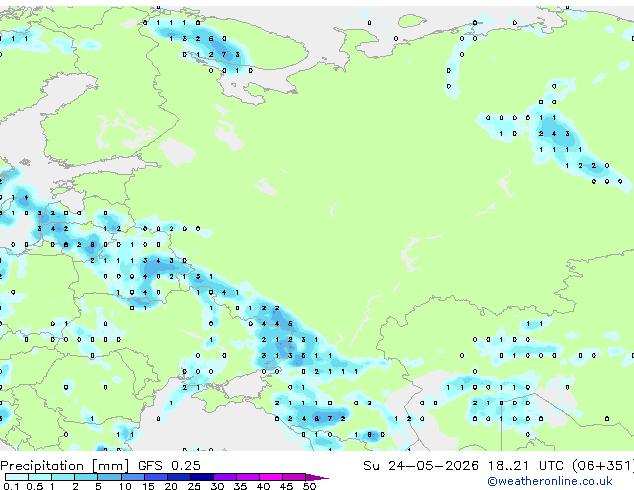The height and width of the screenshot is (490, 634).
Task: Click the 2–5 mm legend swatch
Action: coord(86,477)
